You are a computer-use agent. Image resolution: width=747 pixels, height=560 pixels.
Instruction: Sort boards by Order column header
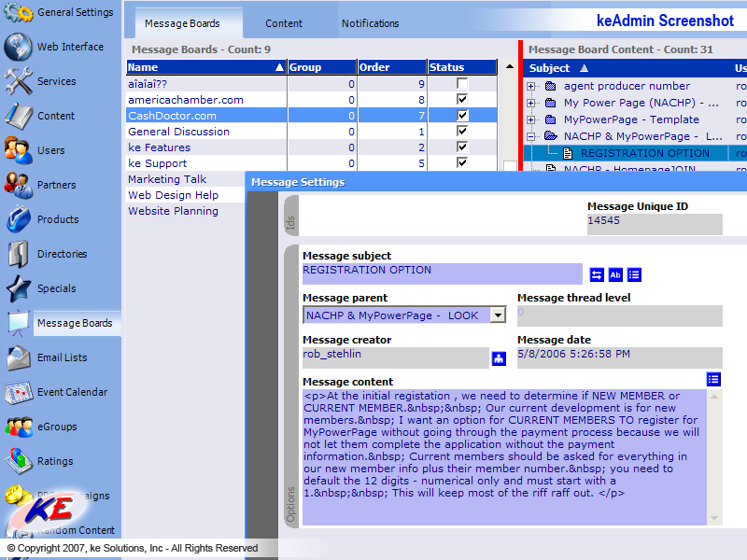pos(392,67)
